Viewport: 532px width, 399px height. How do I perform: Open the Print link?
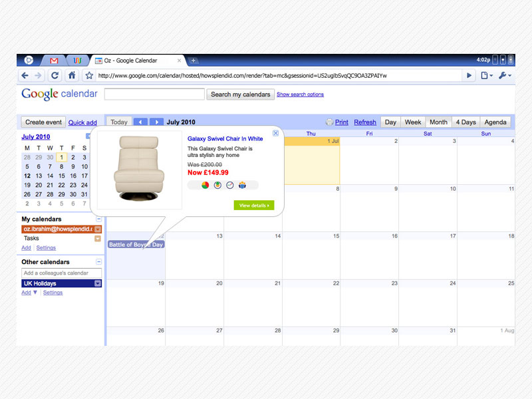(342, 122)
